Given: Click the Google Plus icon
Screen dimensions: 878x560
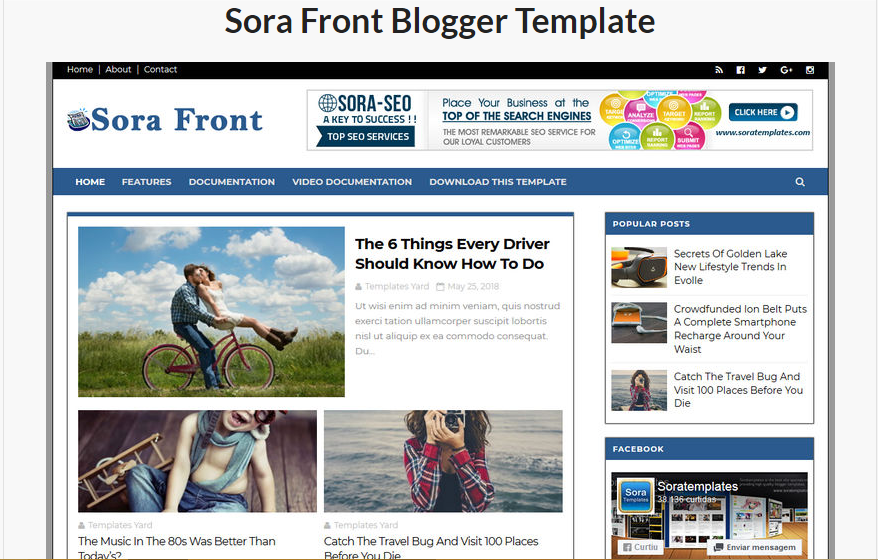Looking at the screenshot, I should 786,70.
